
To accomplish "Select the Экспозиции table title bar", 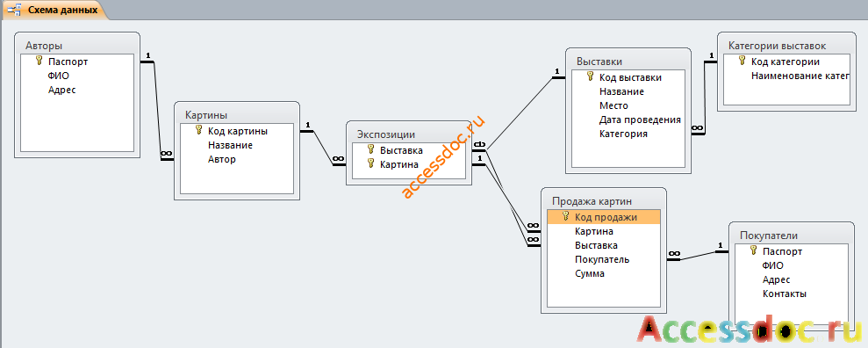I will coord(409,134).
